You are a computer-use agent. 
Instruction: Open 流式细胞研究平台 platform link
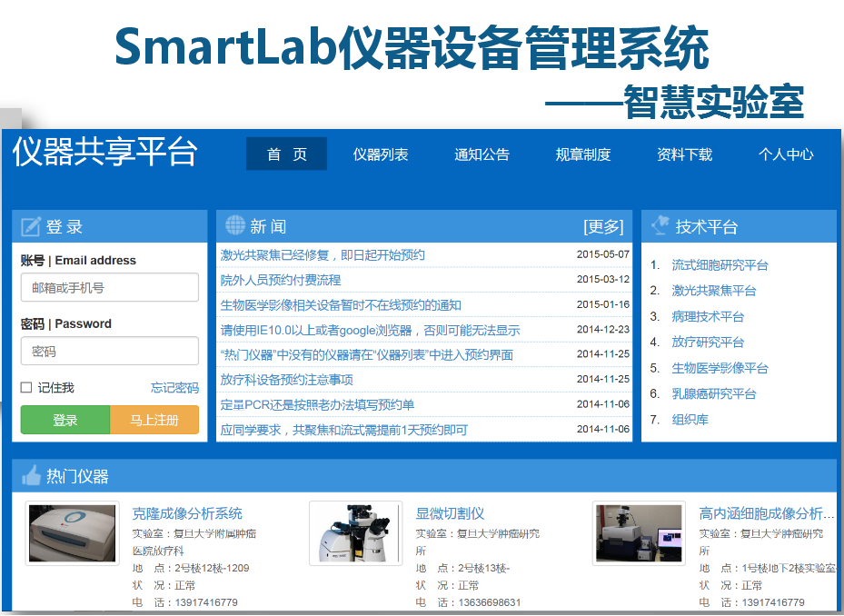720,265
